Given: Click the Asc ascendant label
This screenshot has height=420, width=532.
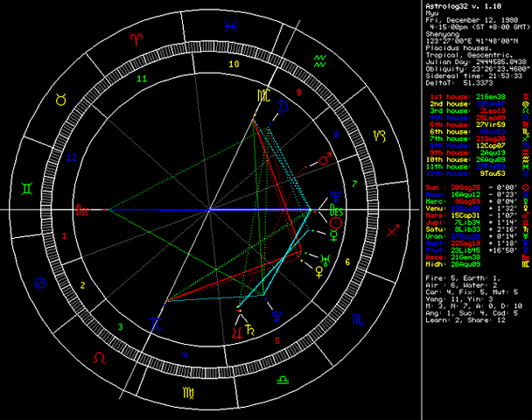Looking at the screenshot, I should 82,210.
